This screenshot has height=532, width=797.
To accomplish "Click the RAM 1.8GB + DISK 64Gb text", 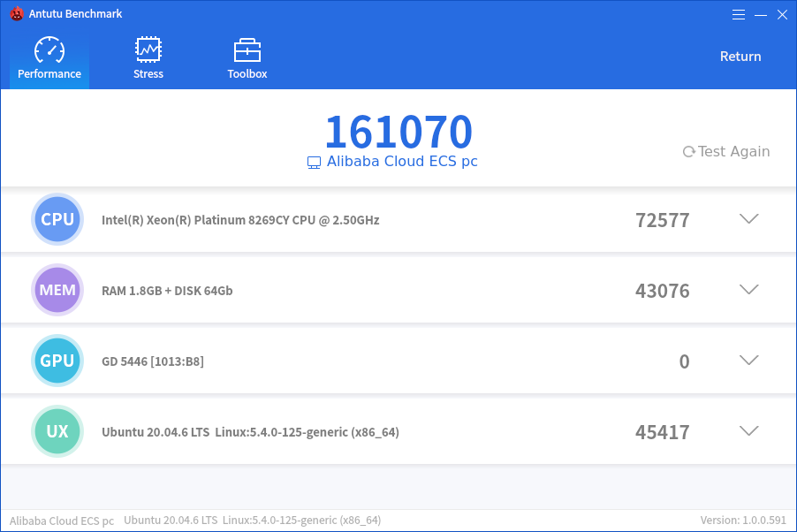I will coord(167,291).
